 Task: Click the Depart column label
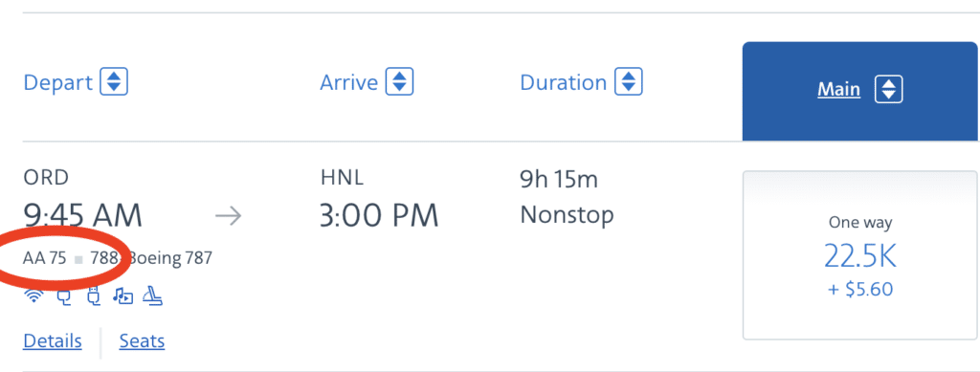pos(58,82)
